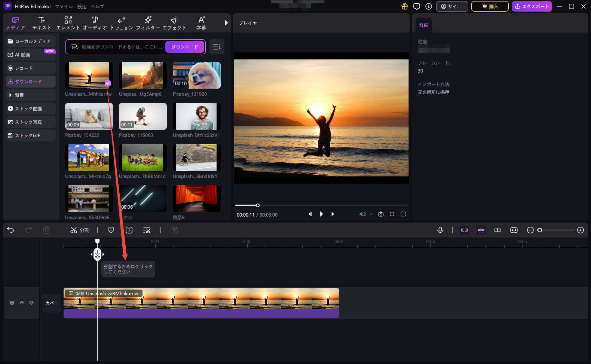591x364 pixels.
Task: Click the undo arrow in timeline toolbar
Action: [10, 230]
